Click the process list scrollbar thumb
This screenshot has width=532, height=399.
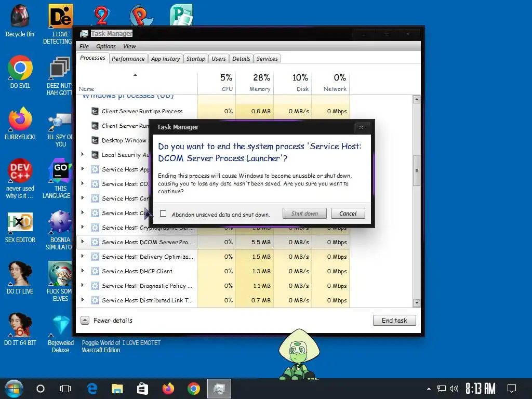[x=417, y=170]
